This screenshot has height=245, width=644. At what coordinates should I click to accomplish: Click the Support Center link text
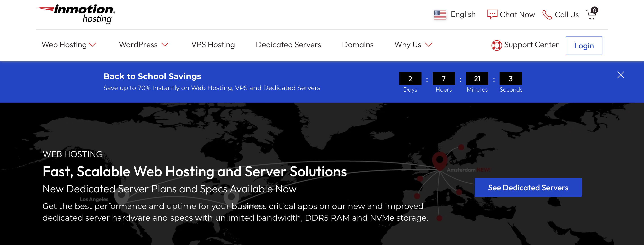pos(531,45)
